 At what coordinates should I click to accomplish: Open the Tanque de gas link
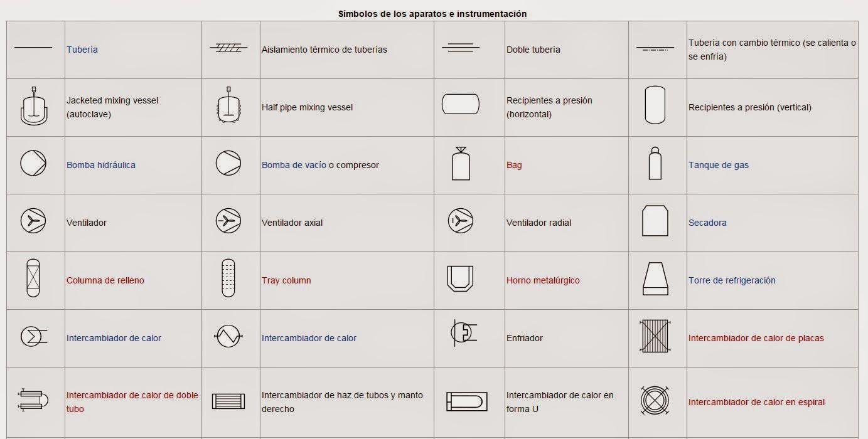pyautogui.click(x=719, y=165)
